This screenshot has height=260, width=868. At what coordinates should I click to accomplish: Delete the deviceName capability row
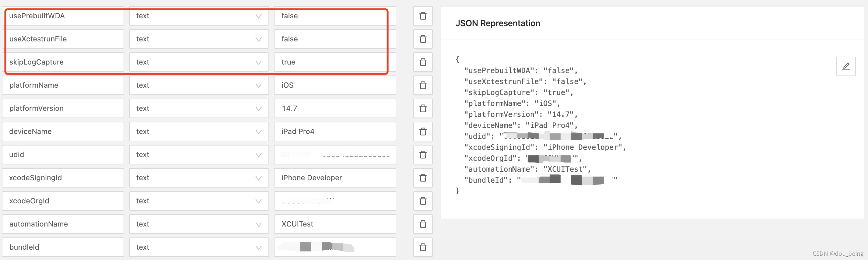423,132
